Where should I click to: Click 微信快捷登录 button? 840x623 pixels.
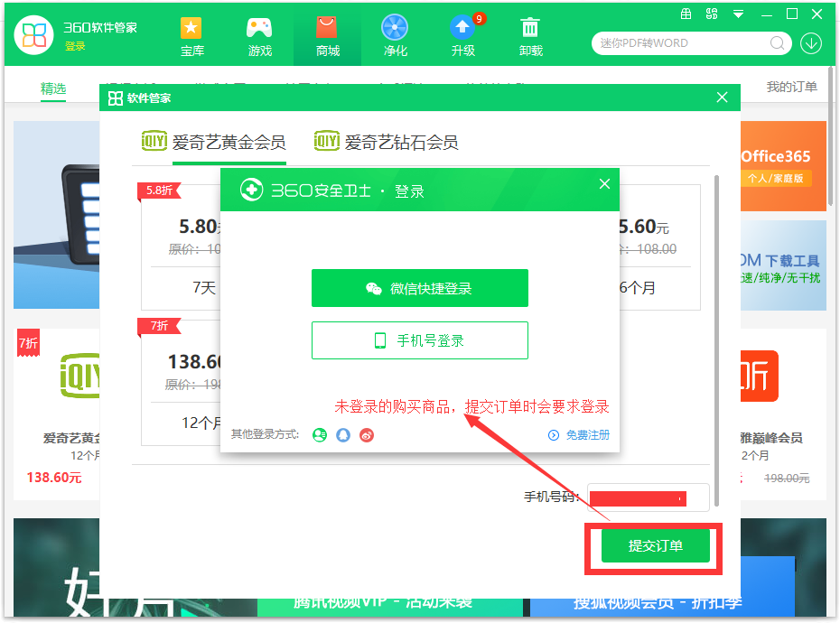420,288
